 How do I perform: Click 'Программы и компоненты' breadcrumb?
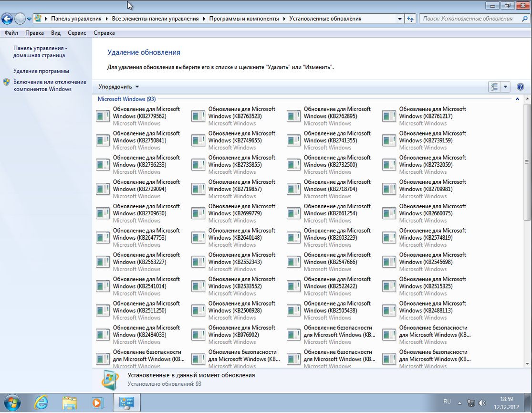(x=244, y=19)
